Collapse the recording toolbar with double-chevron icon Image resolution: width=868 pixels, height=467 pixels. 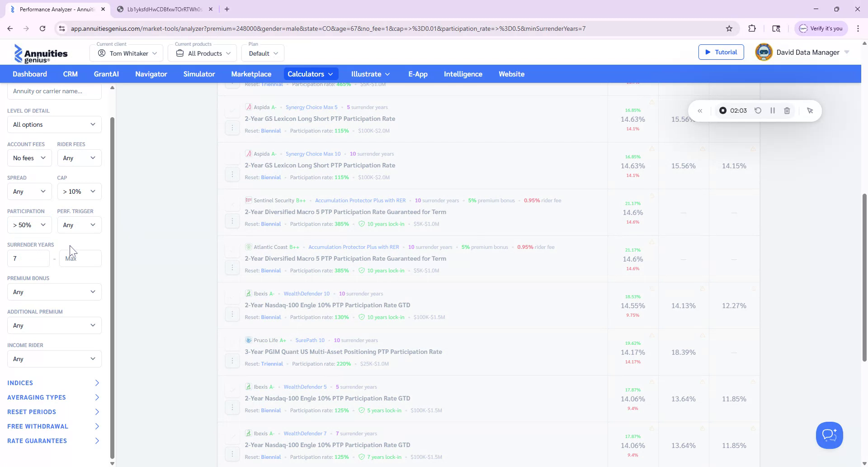[700, 110]
